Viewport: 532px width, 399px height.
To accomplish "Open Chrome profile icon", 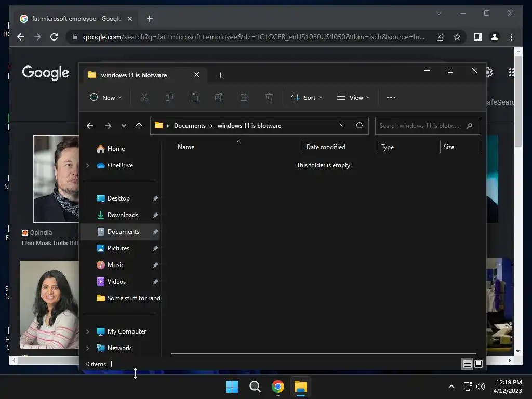I will click(x=495, y=37).
